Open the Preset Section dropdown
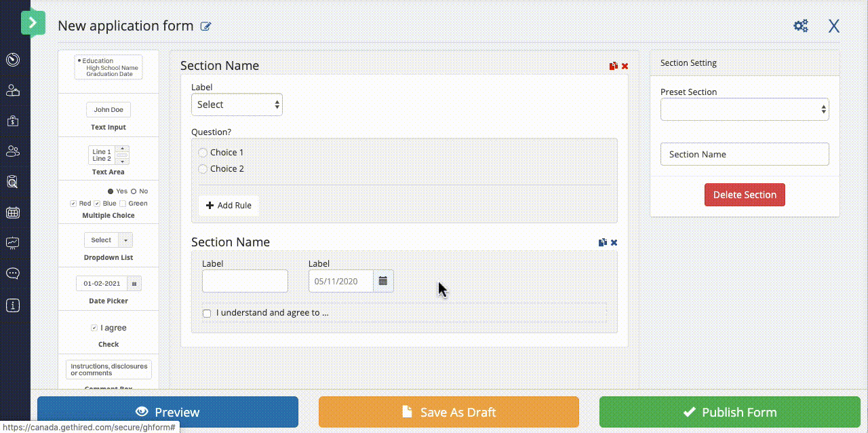The image size is (868, 433). pyautogui.click(x=745, y=109)
